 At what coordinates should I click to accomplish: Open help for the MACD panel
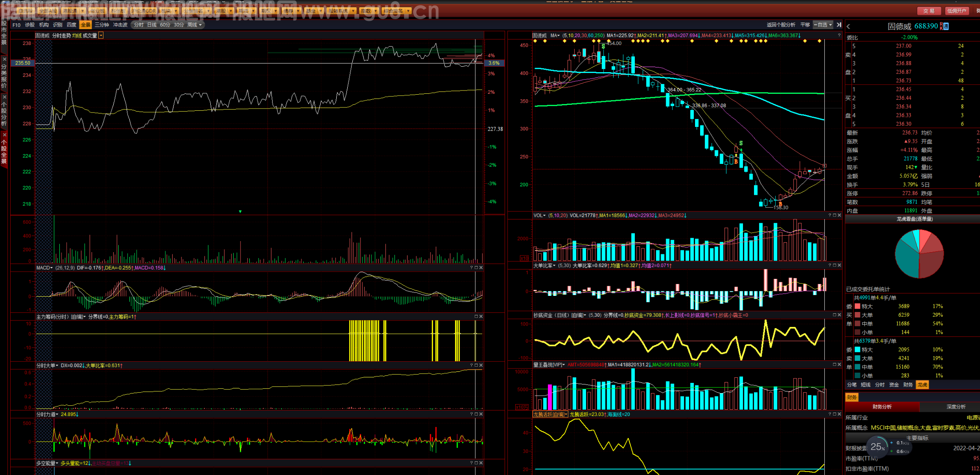[472, 268]
